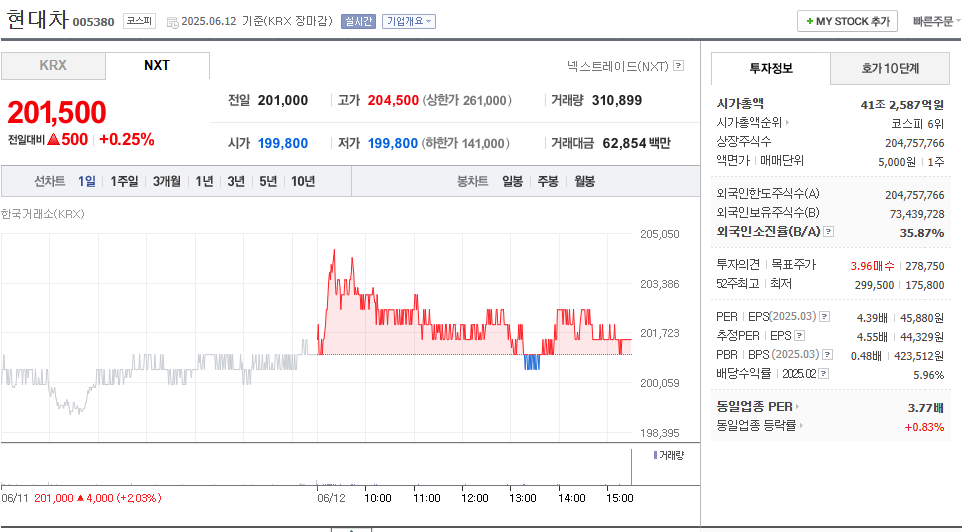
Task: Select the 10년 line chart period
Action: click(x=303, y=181)
